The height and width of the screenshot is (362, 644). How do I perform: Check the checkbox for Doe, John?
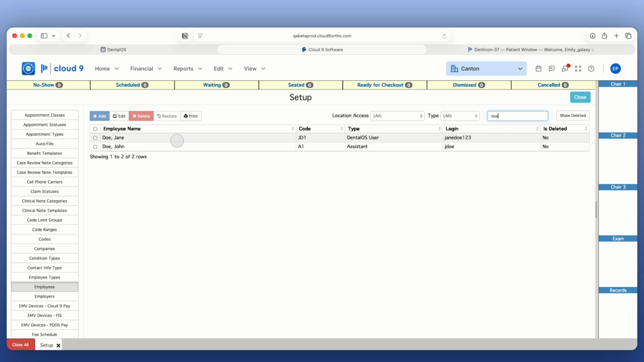[95, 147]
